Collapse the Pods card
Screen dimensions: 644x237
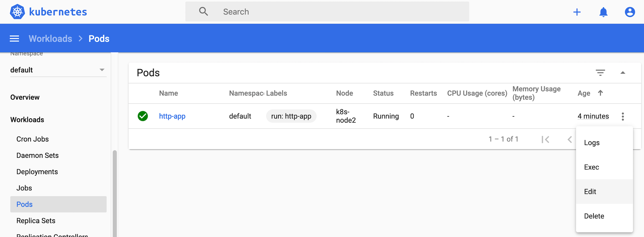click(x=623, y=73)
